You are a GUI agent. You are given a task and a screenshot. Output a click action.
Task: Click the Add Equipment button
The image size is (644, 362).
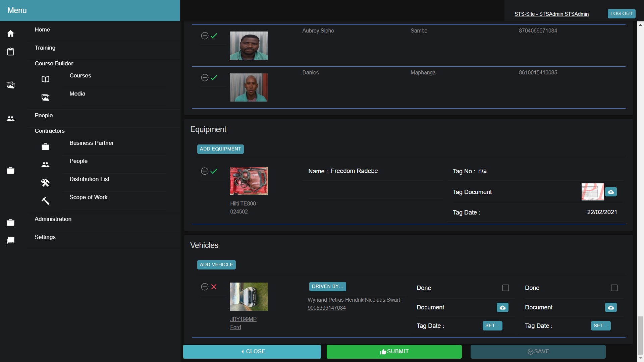[x=220, y=149]
